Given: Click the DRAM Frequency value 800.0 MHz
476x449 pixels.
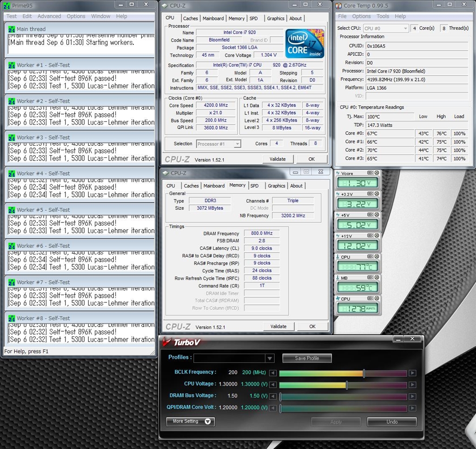Looking at the screenshot, I should tap(262, 233).
